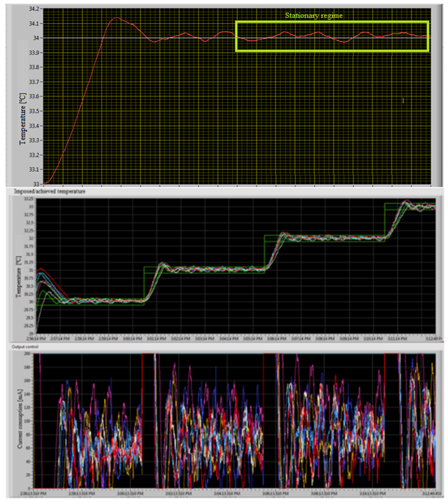Click the 33 tick at top chart bottom
The width and height of the screenshot is (448, 504).
click(x=36, y=184)
